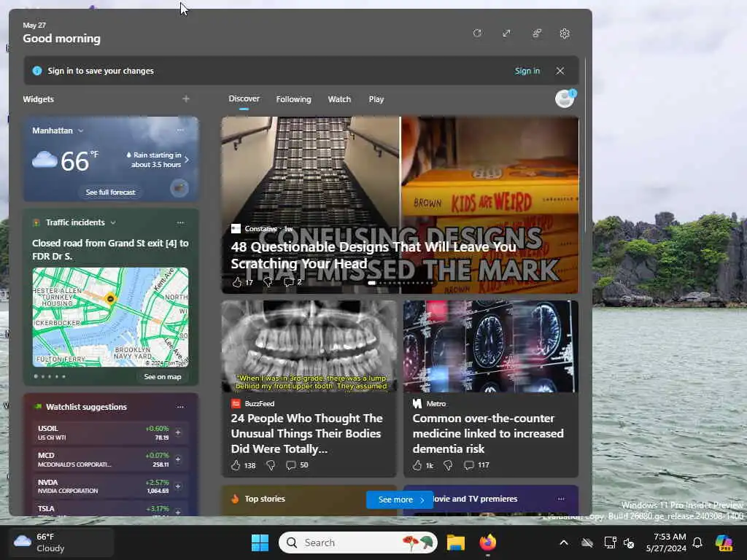Open Firefox from the taskbar
Screen dimensions: 747x560
[488, 542]
